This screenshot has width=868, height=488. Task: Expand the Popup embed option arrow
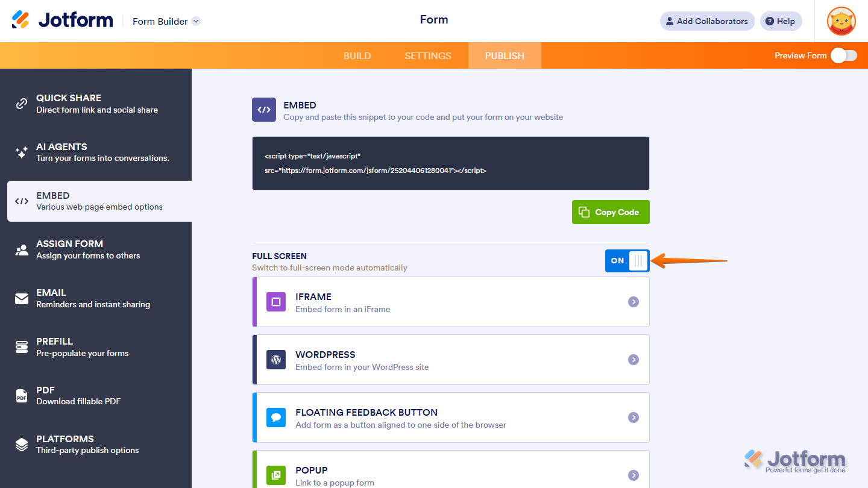coord(634,475)
